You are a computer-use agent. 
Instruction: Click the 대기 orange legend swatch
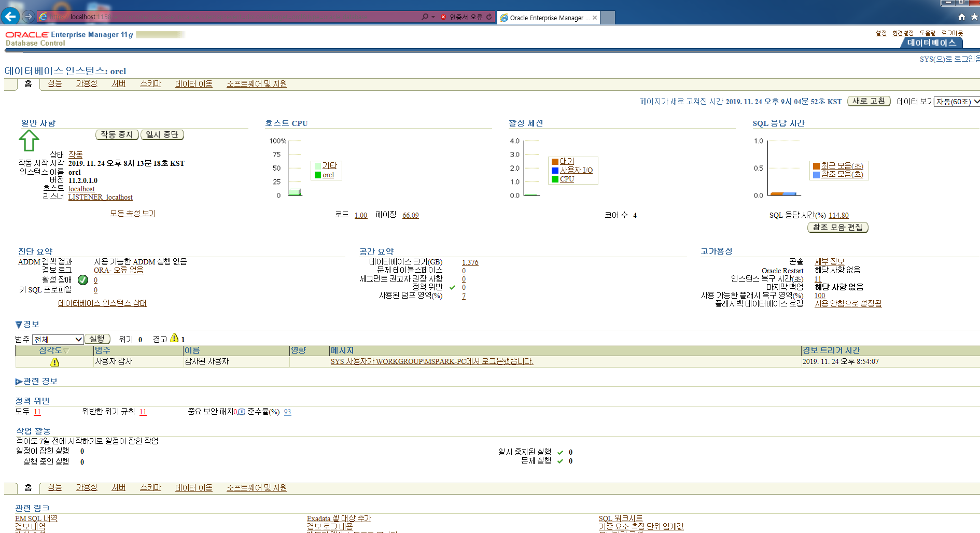pyautogui.click(x=555, y=162)
